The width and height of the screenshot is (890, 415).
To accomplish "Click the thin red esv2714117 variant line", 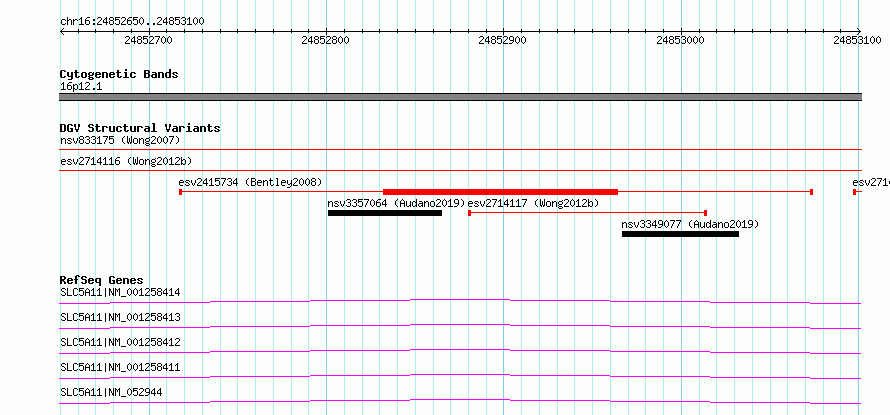I will point(587,213).
